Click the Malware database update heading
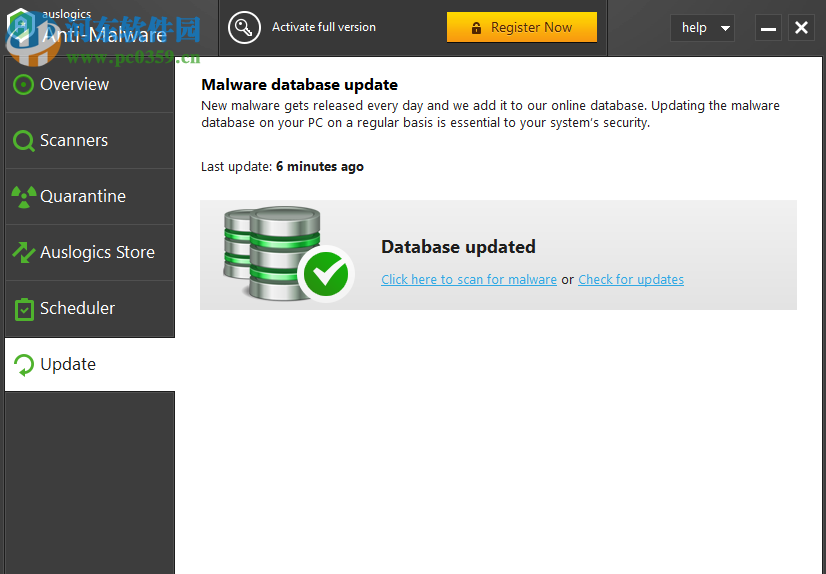 click(299, 85)
